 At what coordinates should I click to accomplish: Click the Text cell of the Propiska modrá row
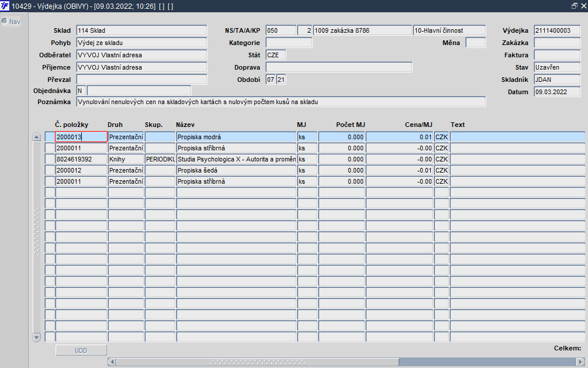(517, 137)
